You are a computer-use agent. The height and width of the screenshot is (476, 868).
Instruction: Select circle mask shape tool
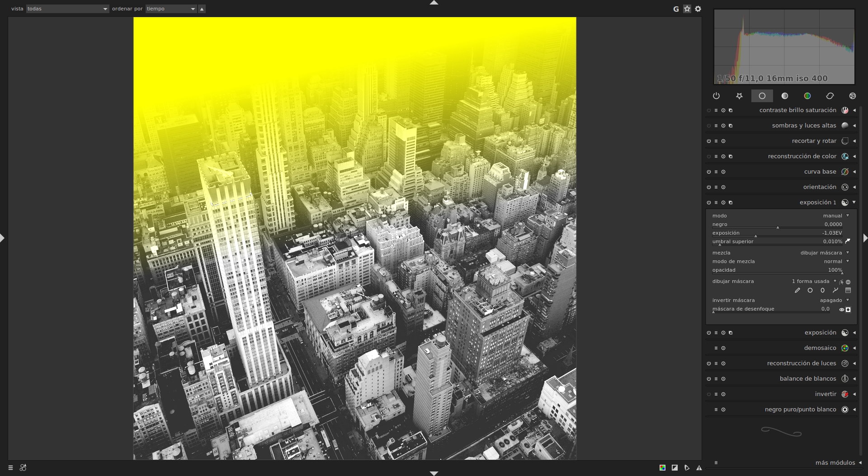(x=810, y=291)
